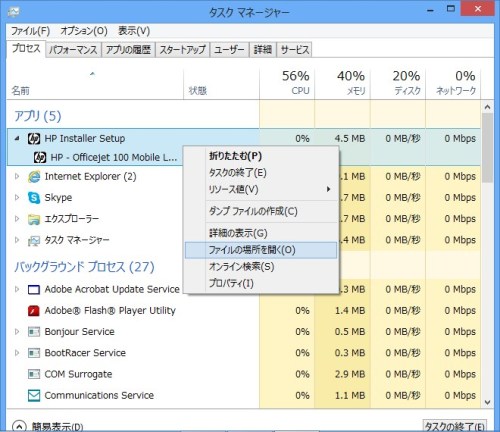
Task: Toggle 簡易表示 fewer details view
Action: [x=47, y=427]
